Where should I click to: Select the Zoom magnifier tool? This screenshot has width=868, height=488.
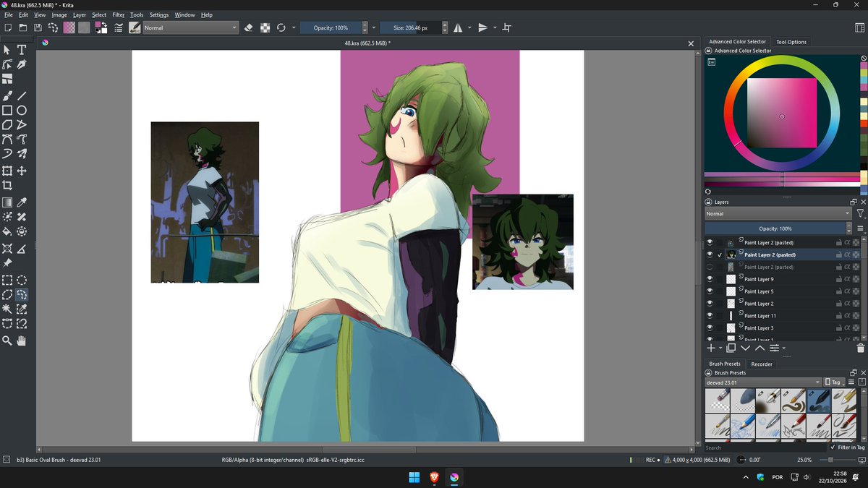pyautogui.click(x=7, y=341)
